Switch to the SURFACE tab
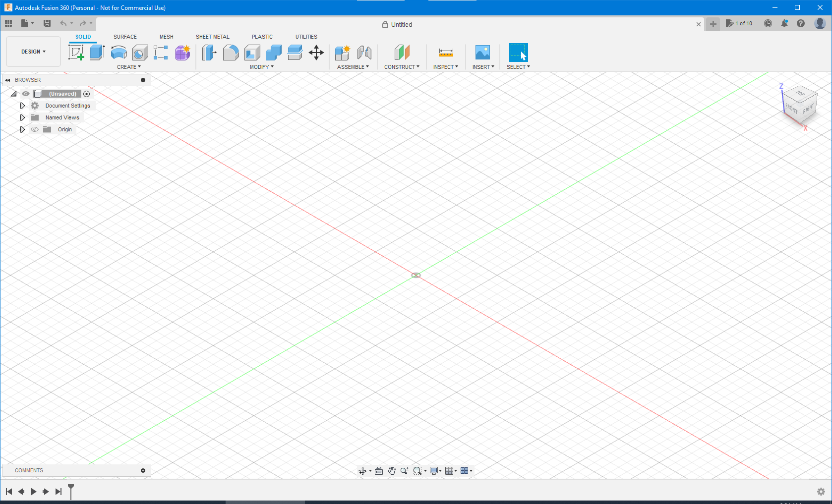 pos(125,37)
